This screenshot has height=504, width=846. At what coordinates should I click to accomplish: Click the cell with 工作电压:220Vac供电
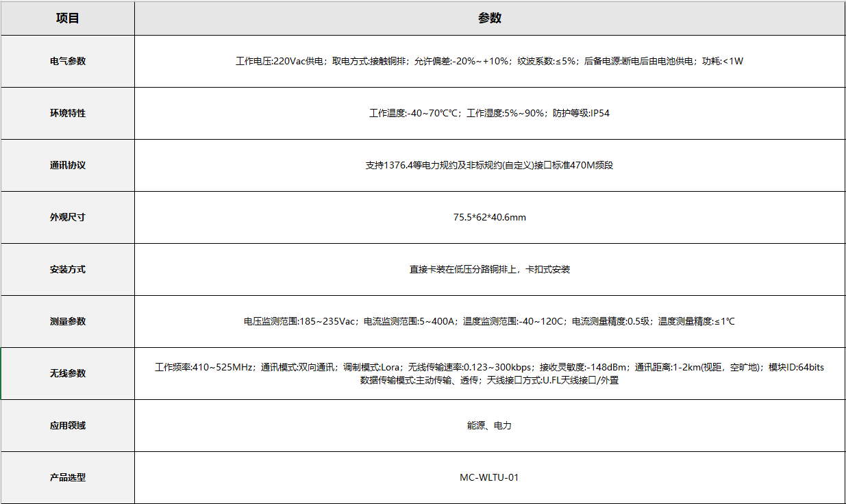(x=489, y=61)
